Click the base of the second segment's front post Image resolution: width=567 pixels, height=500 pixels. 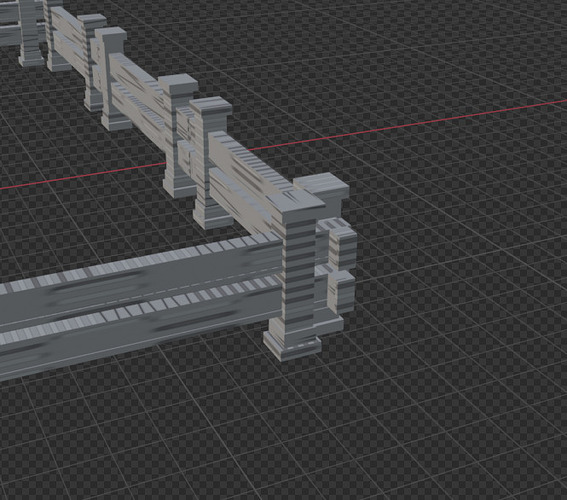[212, 217]
